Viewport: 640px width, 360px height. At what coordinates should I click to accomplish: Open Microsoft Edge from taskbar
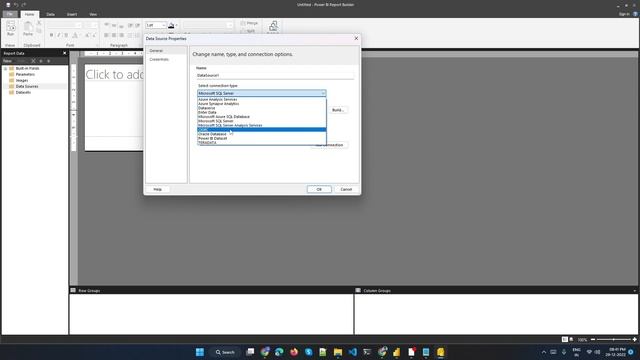[x=279, y=352]
